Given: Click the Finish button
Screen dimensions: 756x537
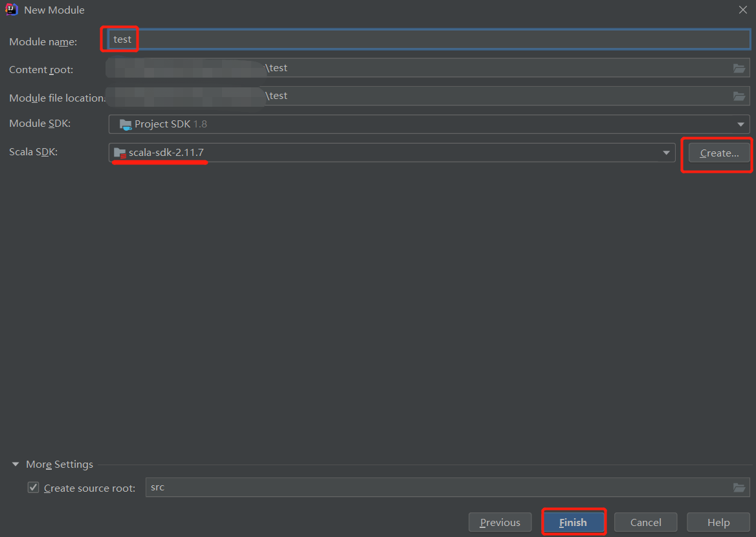Looking at the screenshot, I should point(573,522).
